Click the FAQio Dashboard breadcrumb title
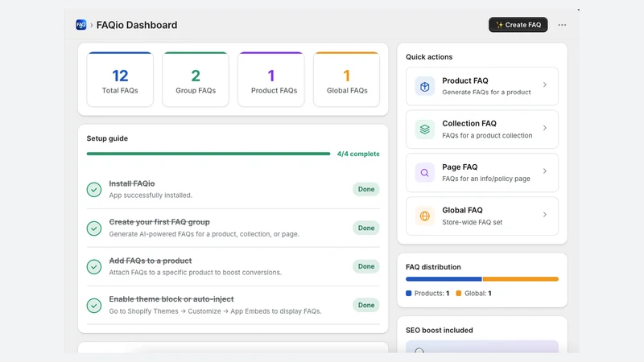This screenshot has width=644, height=362. pyautogui.click(x=137, y=25)
